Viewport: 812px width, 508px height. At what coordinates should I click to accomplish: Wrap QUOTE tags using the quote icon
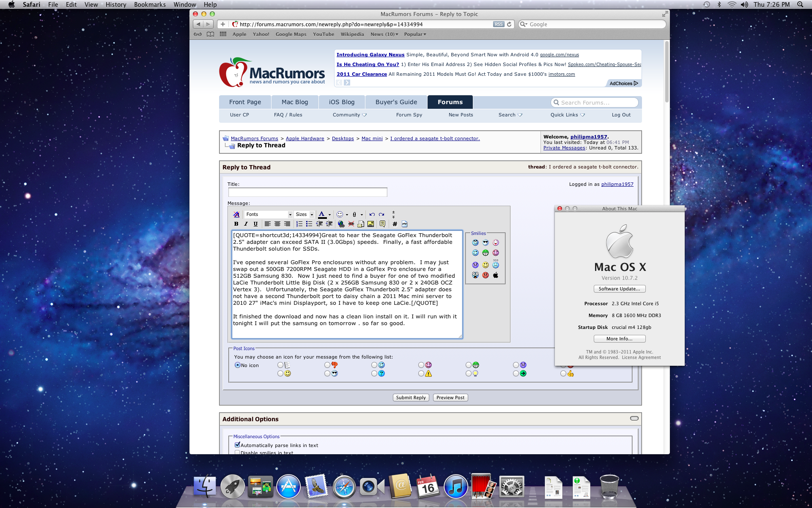382,224
